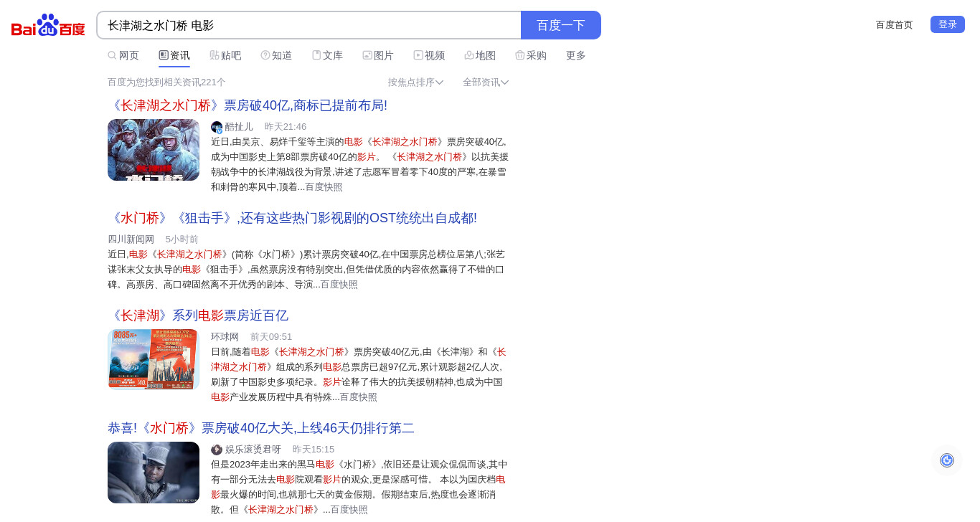Image resolution: width=980 pixels, height=522 pixels.
Task: Click source name 环球网
Action: pos(225,337)
